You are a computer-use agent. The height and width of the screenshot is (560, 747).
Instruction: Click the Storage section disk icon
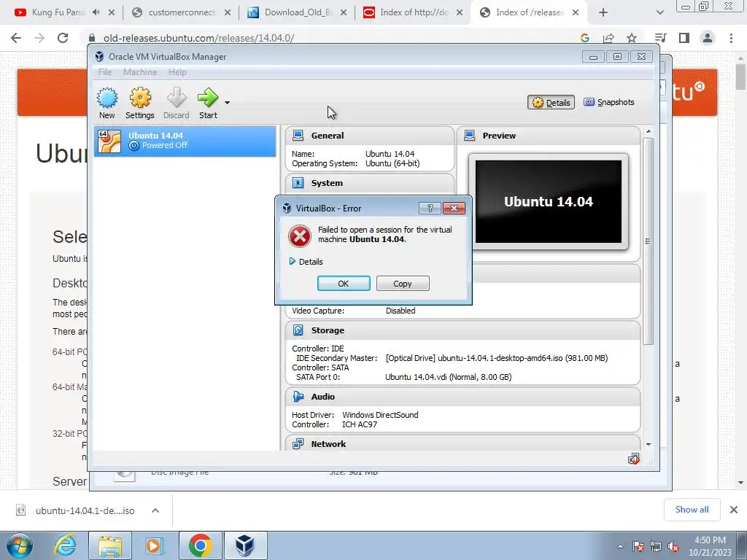click(298, 330)
